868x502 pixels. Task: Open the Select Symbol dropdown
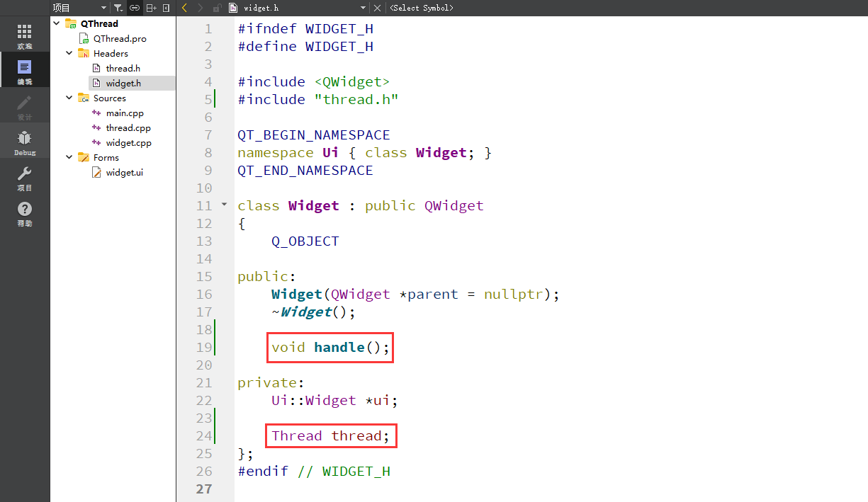coord(421,8)
